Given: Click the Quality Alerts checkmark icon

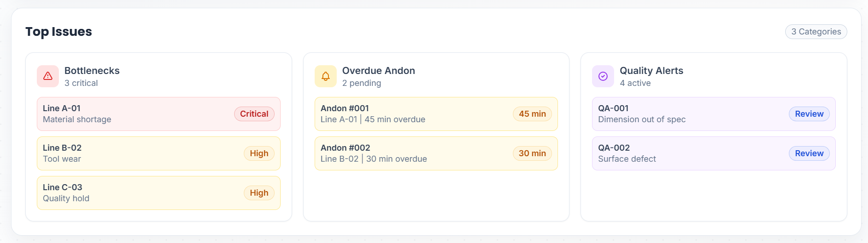Looking at the screenshot, I should (x=603, y=76).
